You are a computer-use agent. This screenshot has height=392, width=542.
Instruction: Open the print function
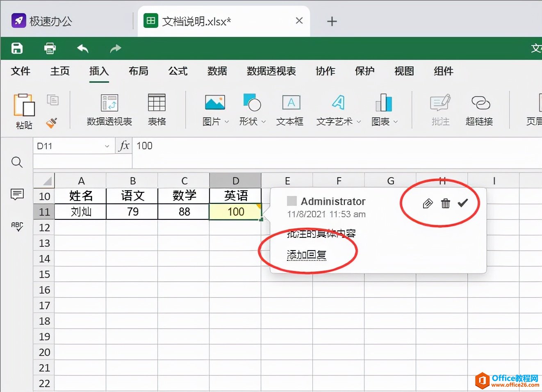point(50,48)
